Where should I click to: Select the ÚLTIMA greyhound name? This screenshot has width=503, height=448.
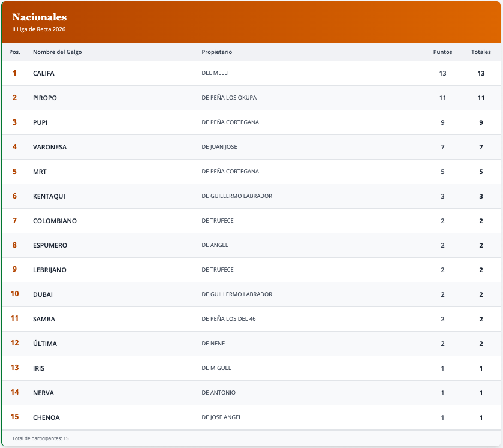pyautogui.click(x=45, y=344)
